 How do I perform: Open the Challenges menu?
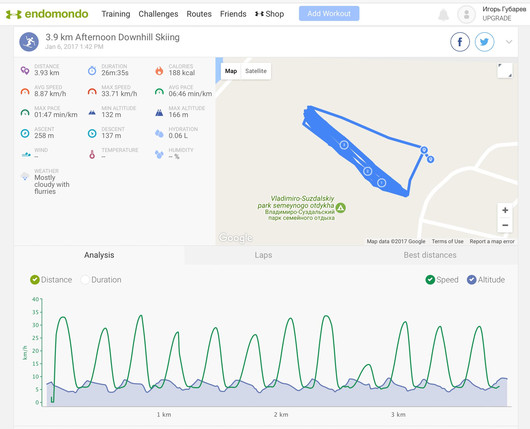coord(158,14)
